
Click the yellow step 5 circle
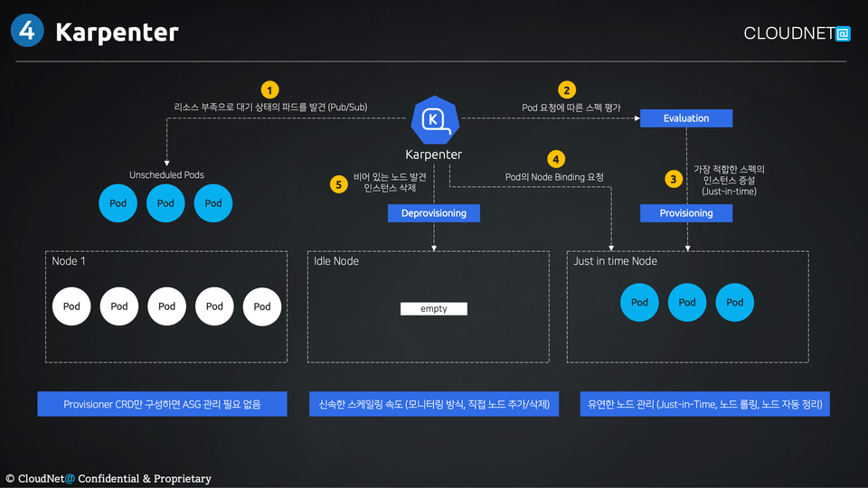tap(339, 184)
